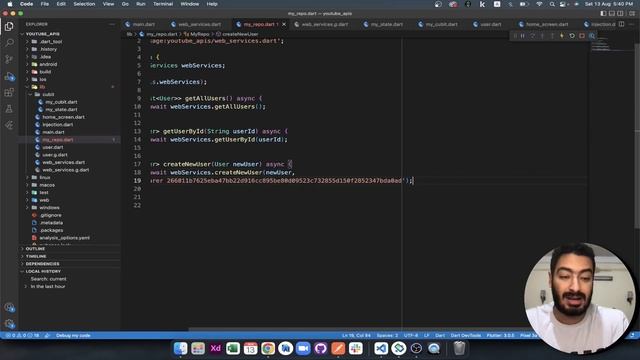
Task: Close the my_repo.dart tab
Action: (x=284, y=24)
